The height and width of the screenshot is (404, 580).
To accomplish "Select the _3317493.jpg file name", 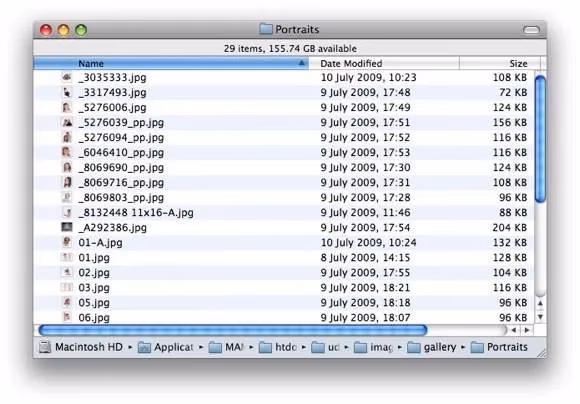I will pos(112,92).
